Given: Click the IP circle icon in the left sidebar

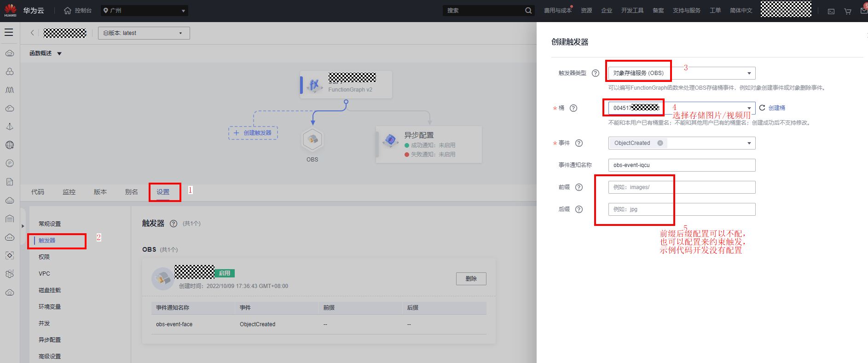Looking at the screenshot, I should [x=10, y=163].
